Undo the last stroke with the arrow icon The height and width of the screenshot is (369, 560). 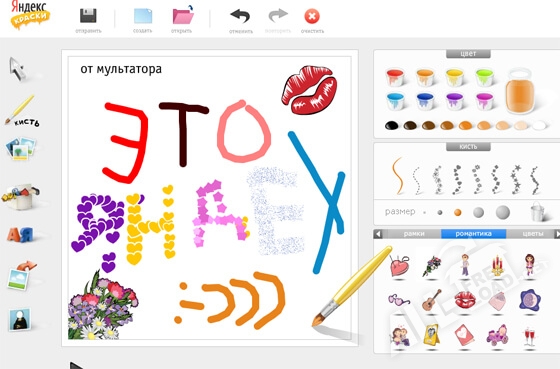pos(240,16)
